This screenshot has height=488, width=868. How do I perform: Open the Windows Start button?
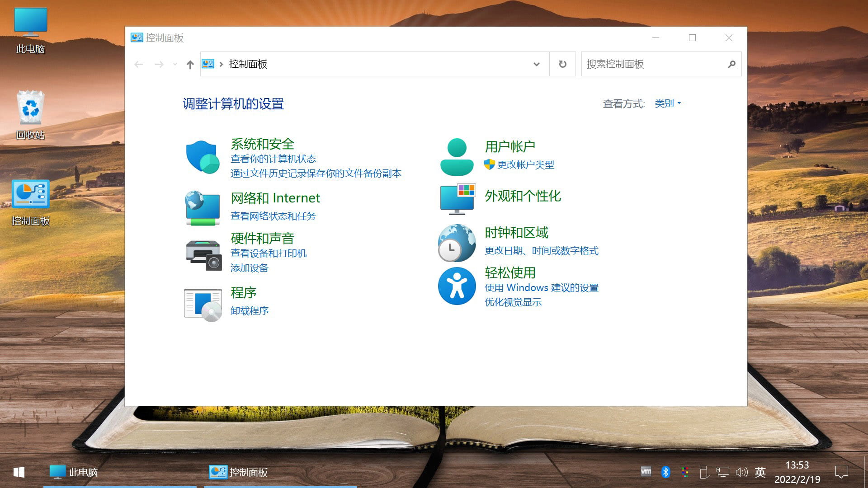pyautogui.click(x=18, y=472)
